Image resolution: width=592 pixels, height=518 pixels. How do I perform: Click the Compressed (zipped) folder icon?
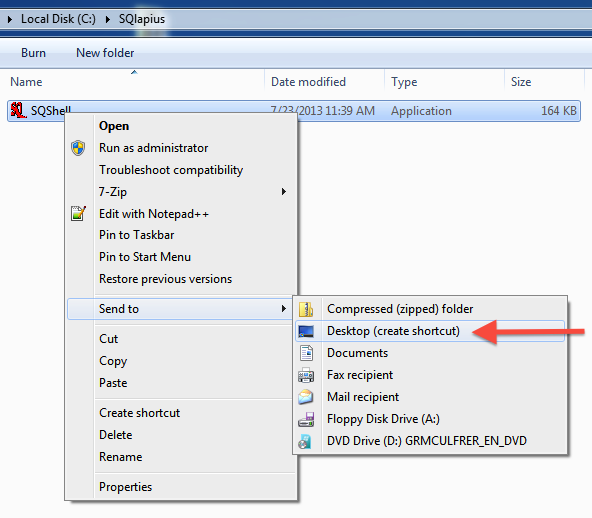click(x=306, y=309)
